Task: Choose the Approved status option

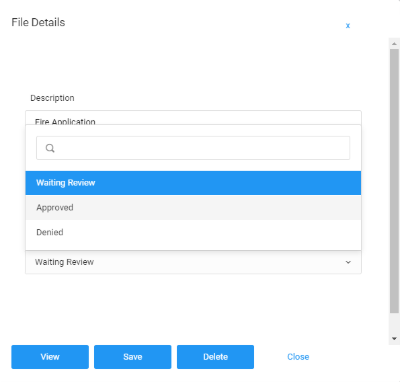Action: [x=193, y=207]
